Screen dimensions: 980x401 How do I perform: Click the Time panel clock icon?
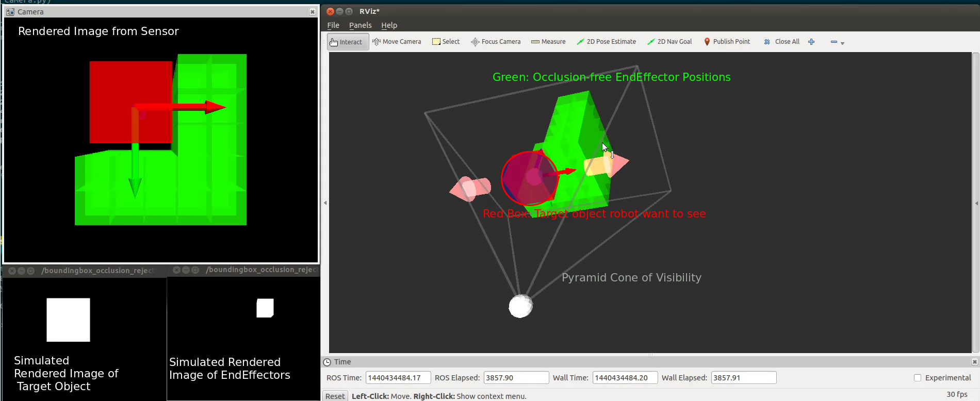coord(327,362)
